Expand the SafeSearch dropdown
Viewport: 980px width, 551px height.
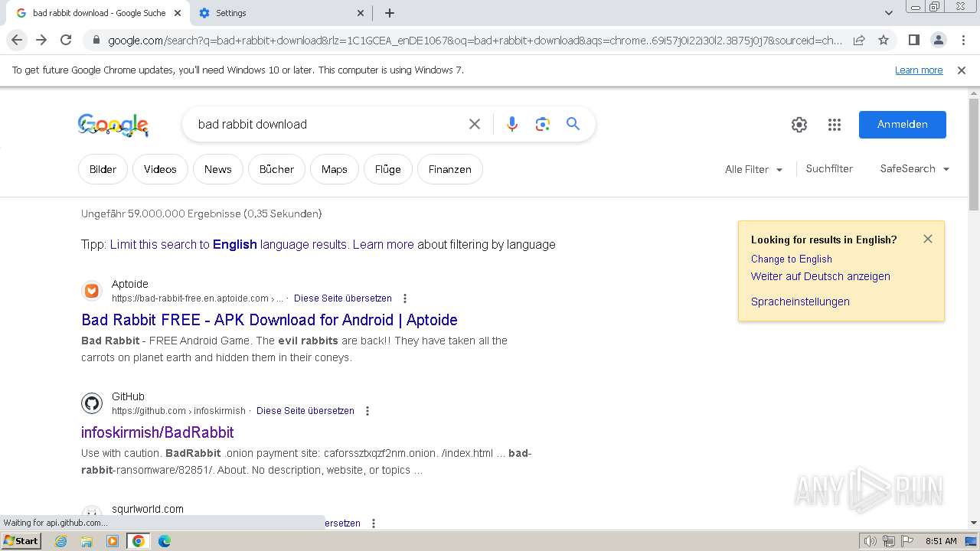tap(915, 169)
